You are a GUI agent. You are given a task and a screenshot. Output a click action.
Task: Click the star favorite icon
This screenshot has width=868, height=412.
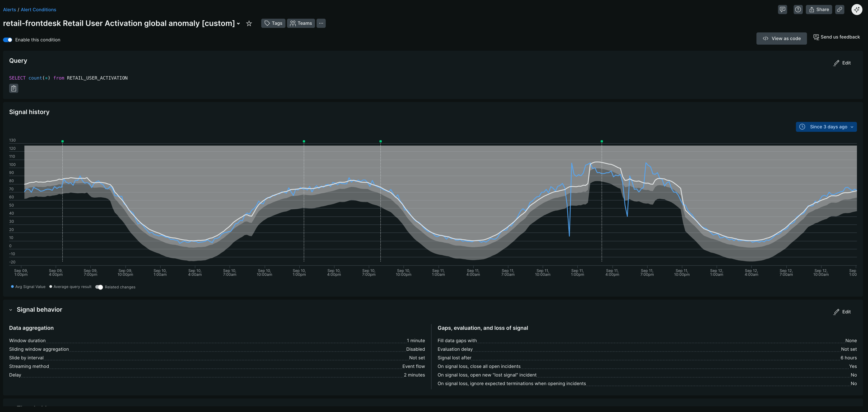coord(249,23)
